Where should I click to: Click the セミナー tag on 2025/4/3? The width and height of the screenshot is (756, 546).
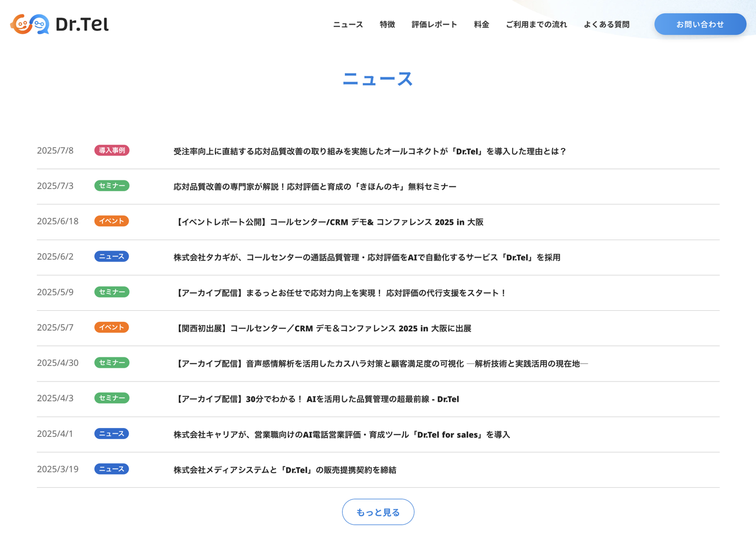click(x=112, y=398)
